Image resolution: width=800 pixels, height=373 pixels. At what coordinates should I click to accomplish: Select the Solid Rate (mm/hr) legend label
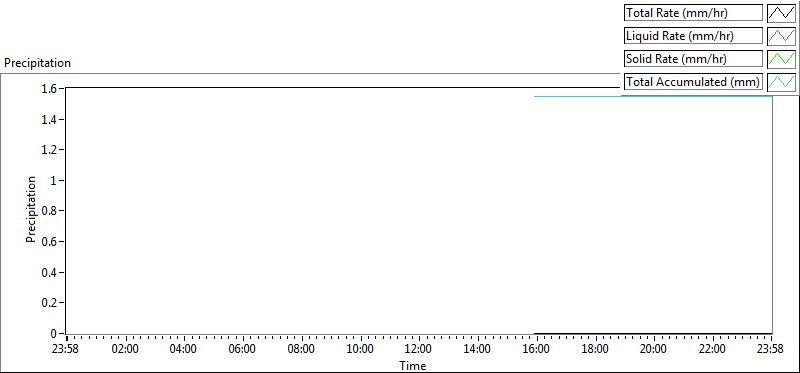[x=693, y=59]
